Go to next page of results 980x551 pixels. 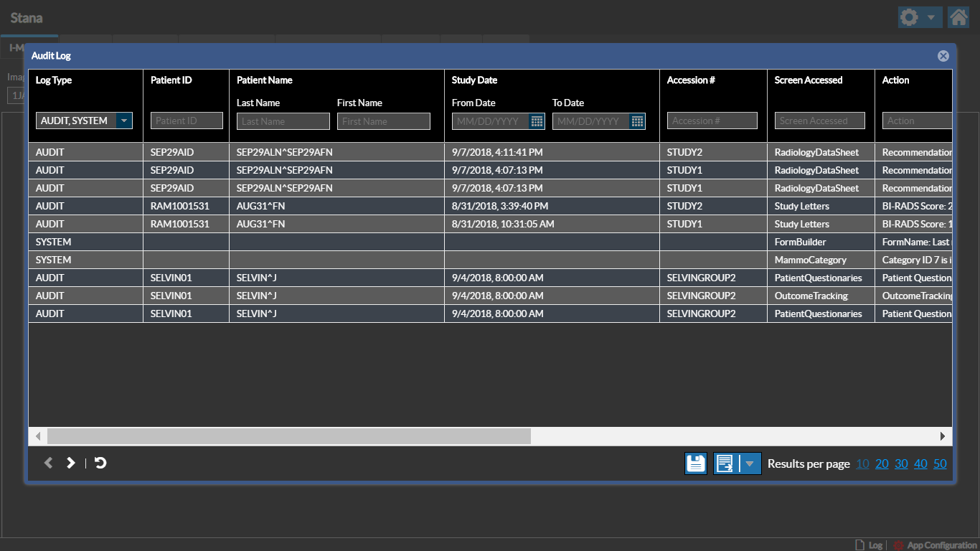[x=70, y=463]
